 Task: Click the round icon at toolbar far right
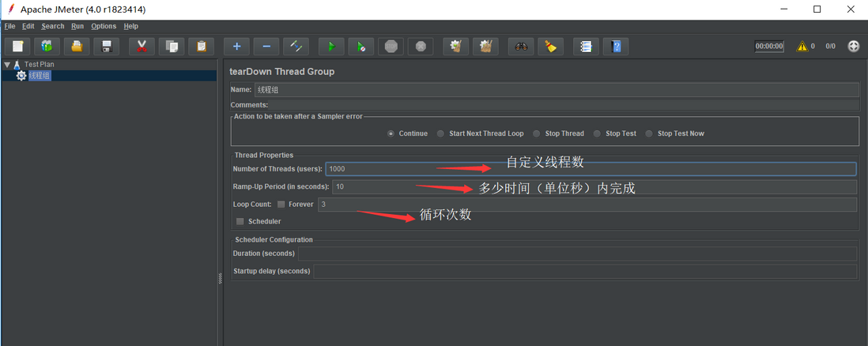854,47
